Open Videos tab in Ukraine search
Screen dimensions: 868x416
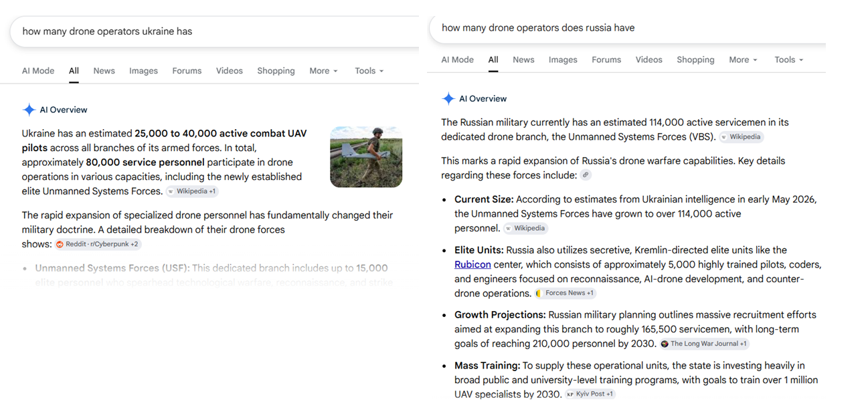point(229,71)
